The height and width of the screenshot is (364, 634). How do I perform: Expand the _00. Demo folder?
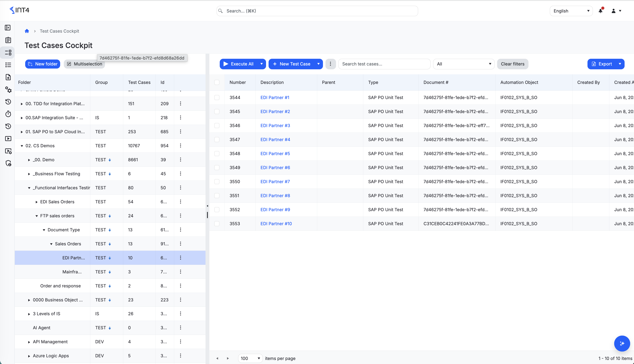pos(29,160)
